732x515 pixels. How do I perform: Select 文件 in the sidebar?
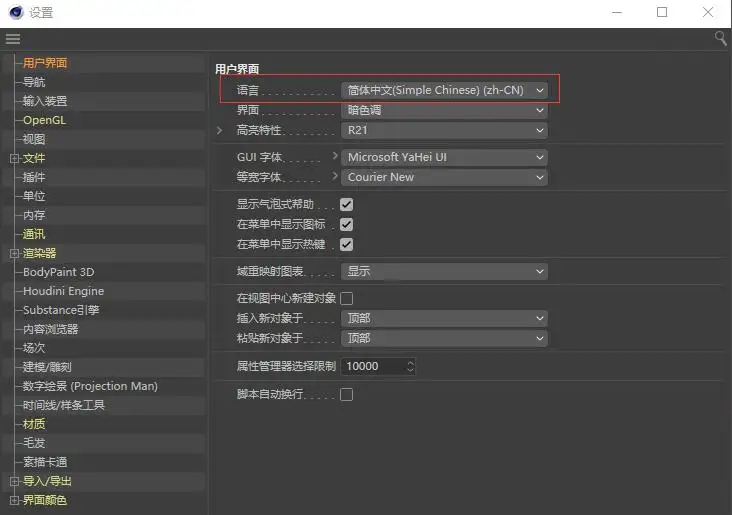34,158
